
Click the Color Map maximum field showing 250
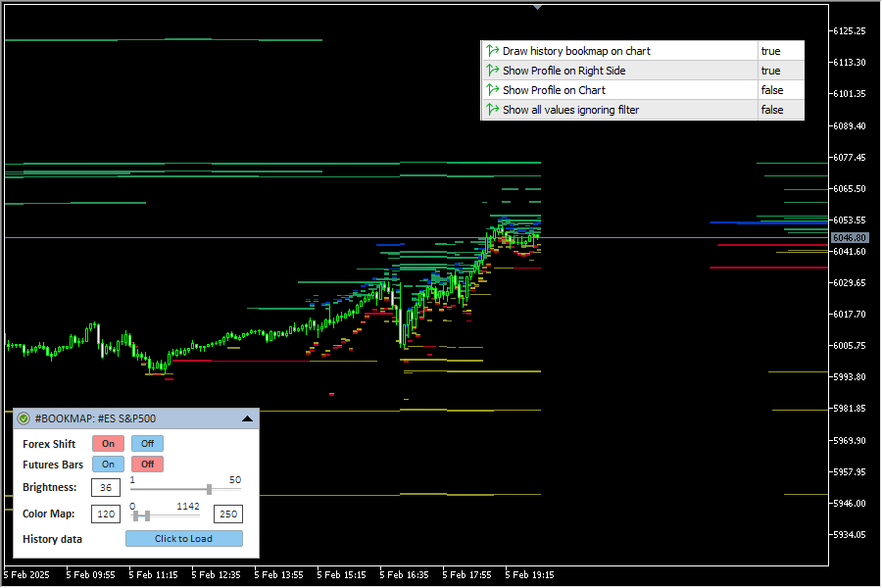227,514
